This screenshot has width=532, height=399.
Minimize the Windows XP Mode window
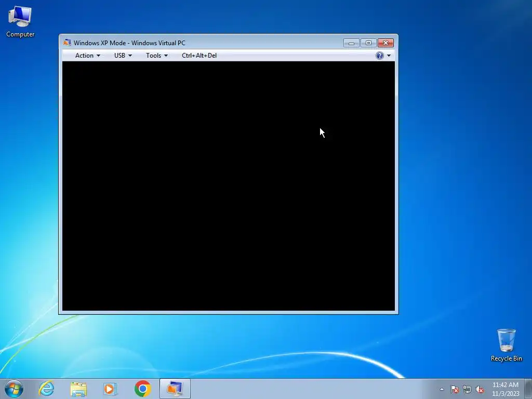[x=351, y=43]
